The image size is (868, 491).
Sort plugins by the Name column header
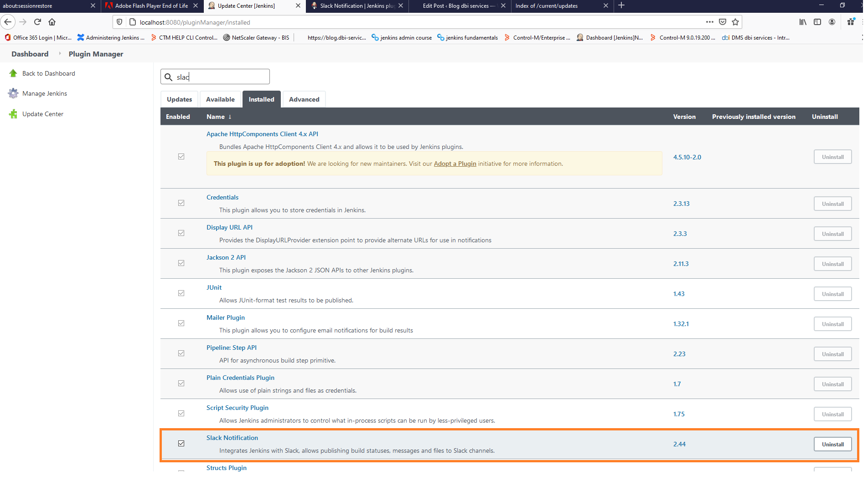click(x=219, y=117)
